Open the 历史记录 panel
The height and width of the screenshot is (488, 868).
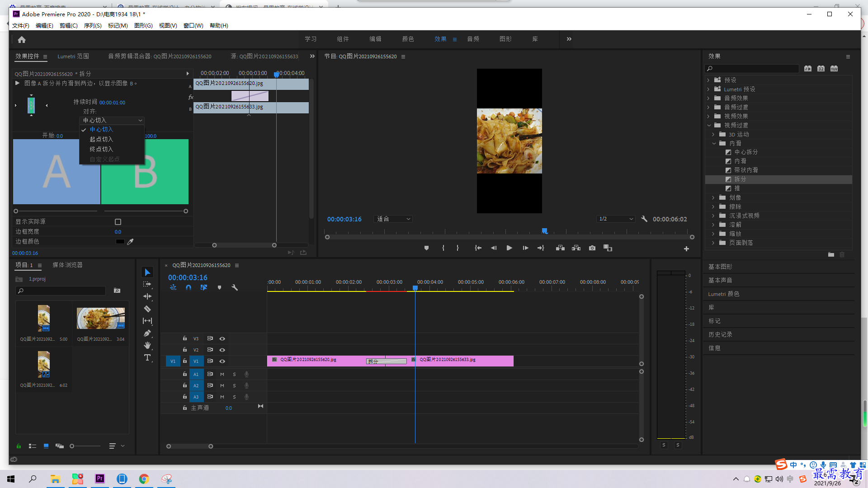pos(720,334)
